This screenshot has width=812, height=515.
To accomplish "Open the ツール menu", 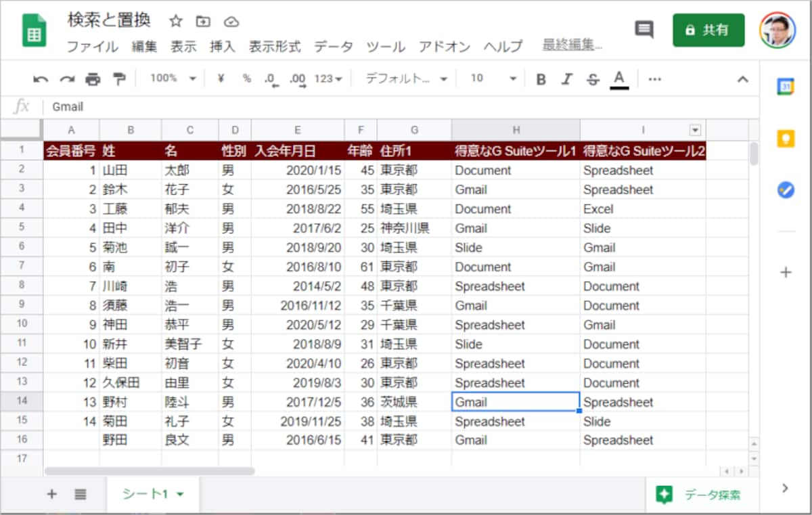I will (386, 47).
